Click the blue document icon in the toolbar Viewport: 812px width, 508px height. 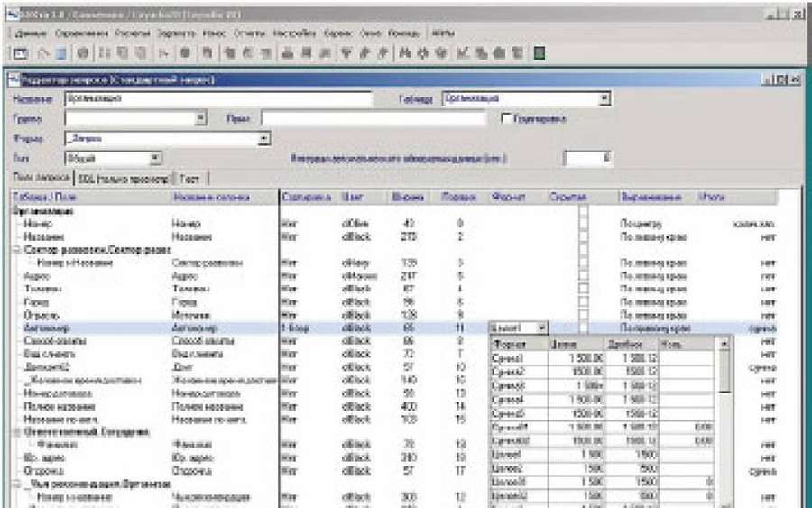click(59, 53)
